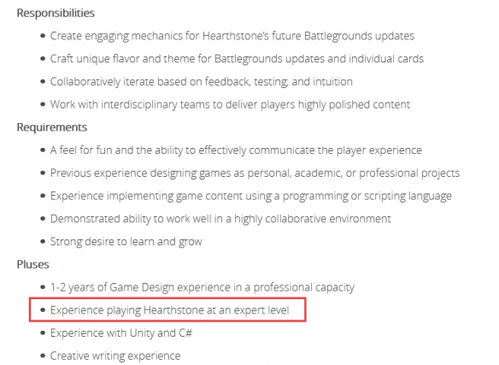Click the 'Work with interdisciplinary teams' line
Image resolution: width=499 pixels, height=365 pixels.
click(230, 105)
